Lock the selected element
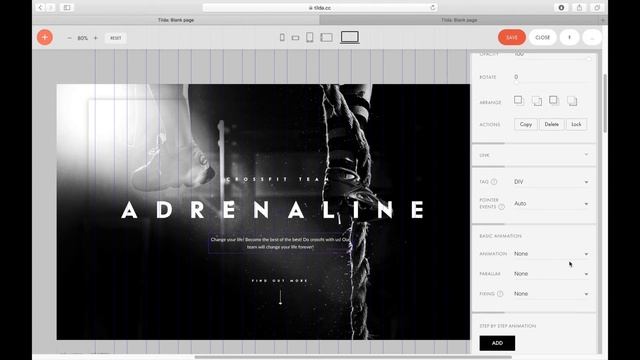 pyautogui.click(x=576, y=124)
